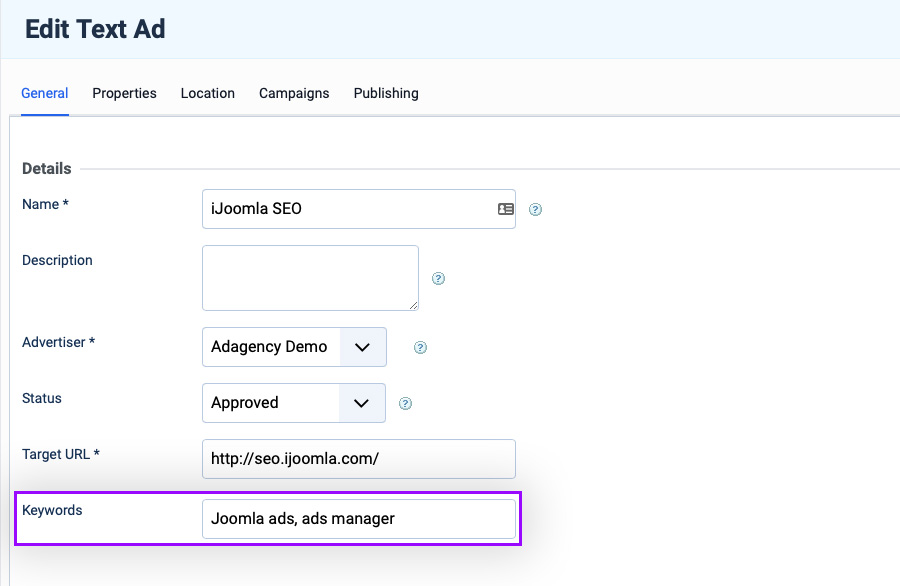Expand the Advertiser dropdown showing Adagency Demo
The width and height of the screenshot is (900, 586).
pos(294,347)
